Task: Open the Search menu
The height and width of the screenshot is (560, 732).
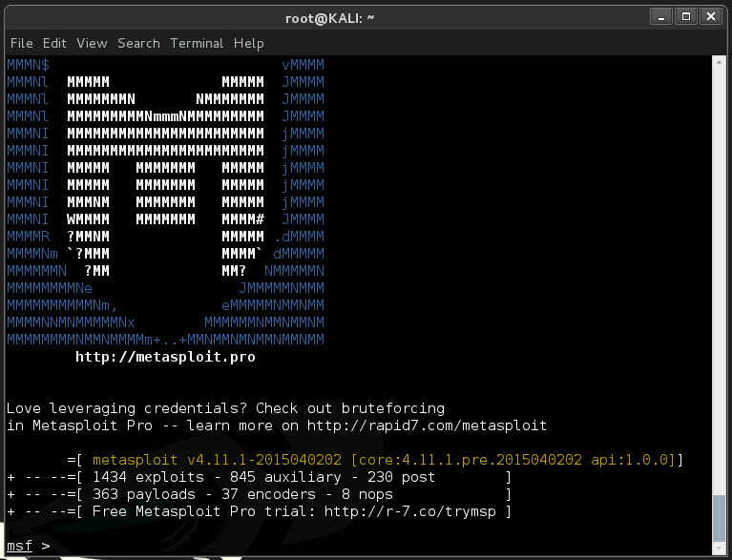Action: pos(138,43)
